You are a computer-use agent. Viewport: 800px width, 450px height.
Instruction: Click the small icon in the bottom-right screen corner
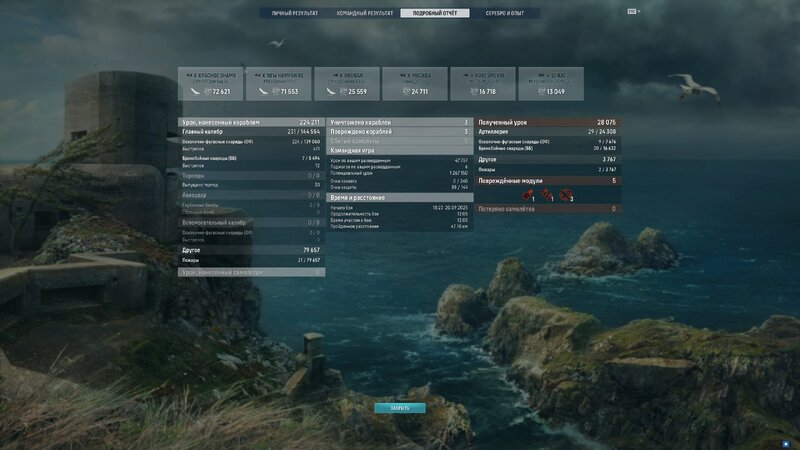coord(786,444)
